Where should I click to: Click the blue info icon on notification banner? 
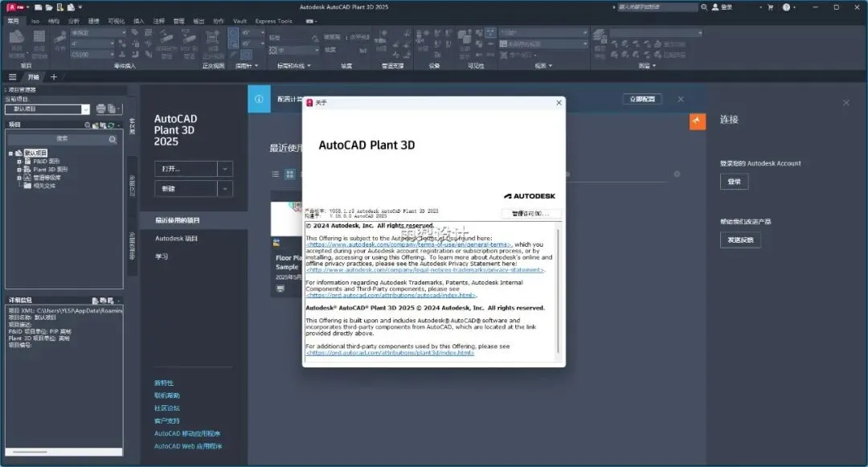pos(259,99)
